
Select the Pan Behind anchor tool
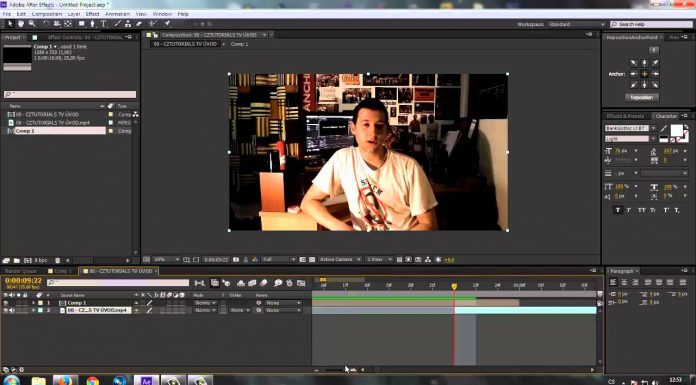pos(68,24)
